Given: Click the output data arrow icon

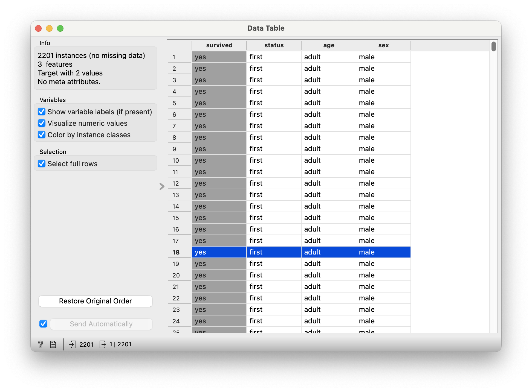Looking at the screenshot, I should coord(103,344).
